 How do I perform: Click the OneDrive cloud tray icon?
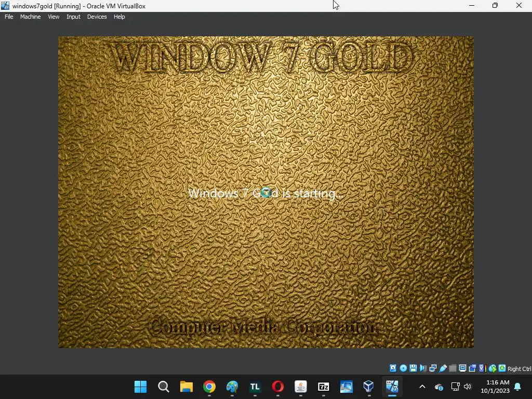(438, 387)
